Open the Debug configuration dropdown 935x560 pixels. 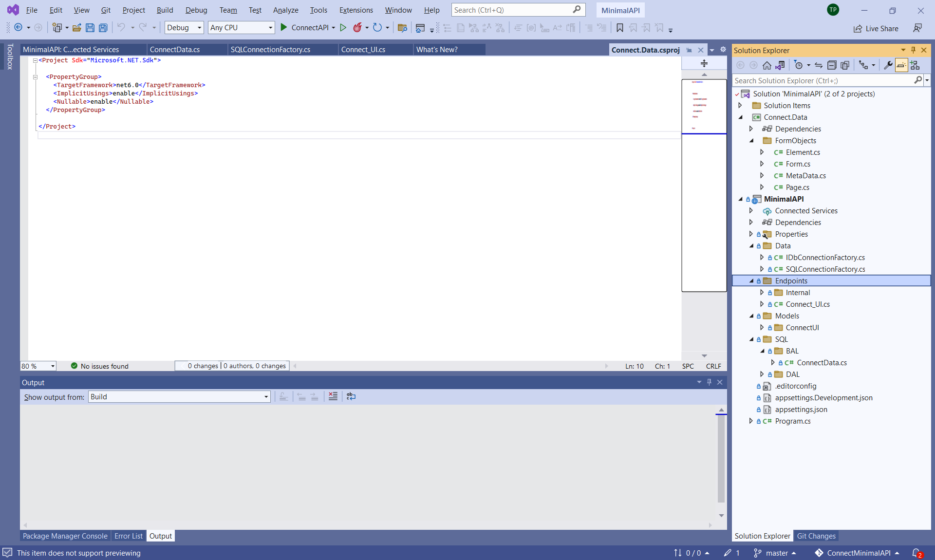pyautogui.click(x=184, y=28)
